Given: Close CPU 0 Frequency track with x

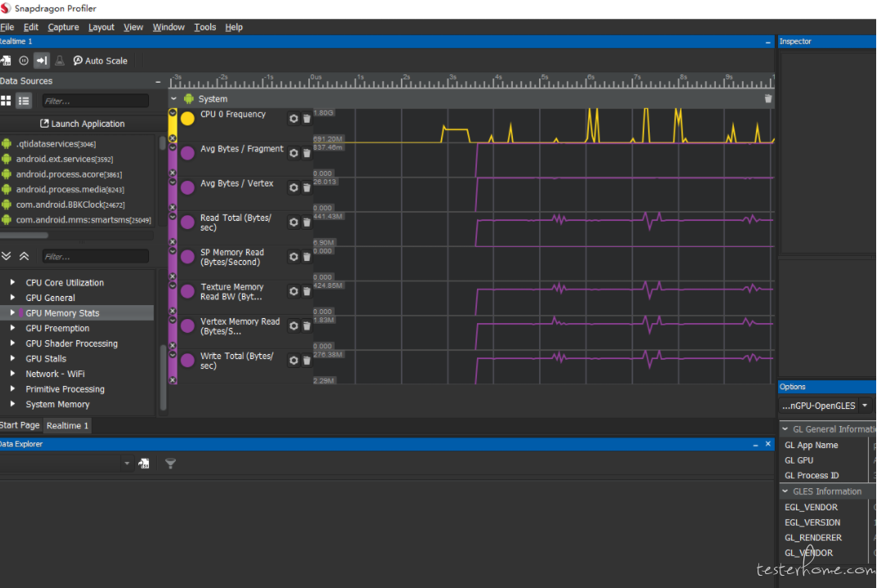Looking at the screenshot, I should pos(173,138).
